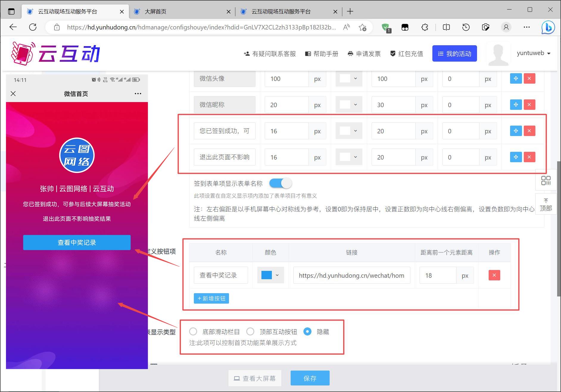Viewport: 561px width, 392px height.
Task: Delete the 退出此页面不影响 row
Action: coord(529,157)
